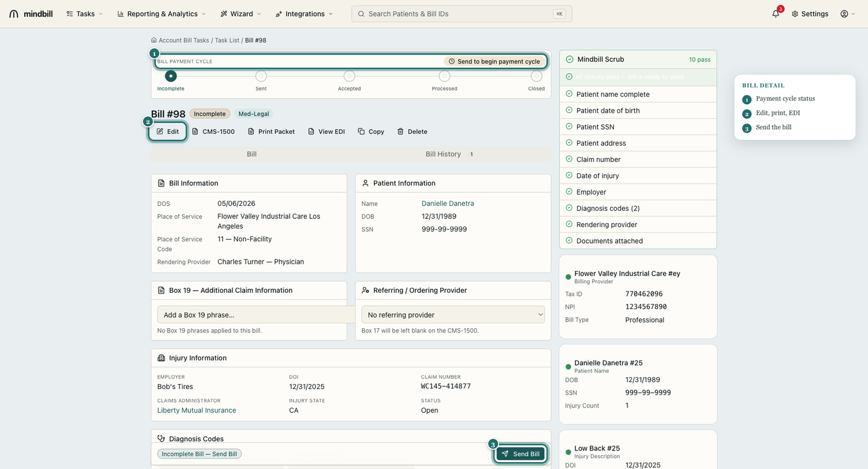
Task: Copy this bill
Action: (371, 132)
